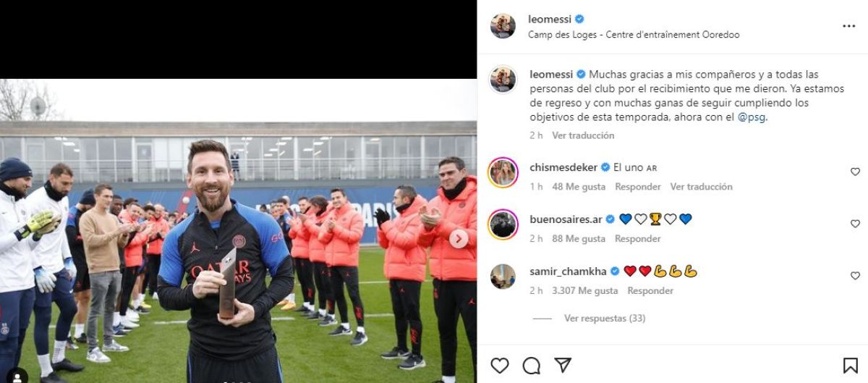
Task: Show tagged people icon on photo
Action: click(x=18, y=376)
